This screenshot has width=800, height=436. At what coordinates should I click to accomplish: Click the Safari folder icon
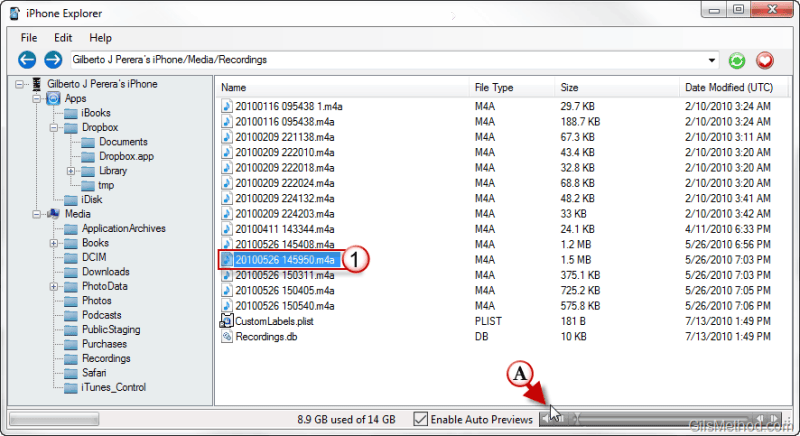[x=71, y=373]
